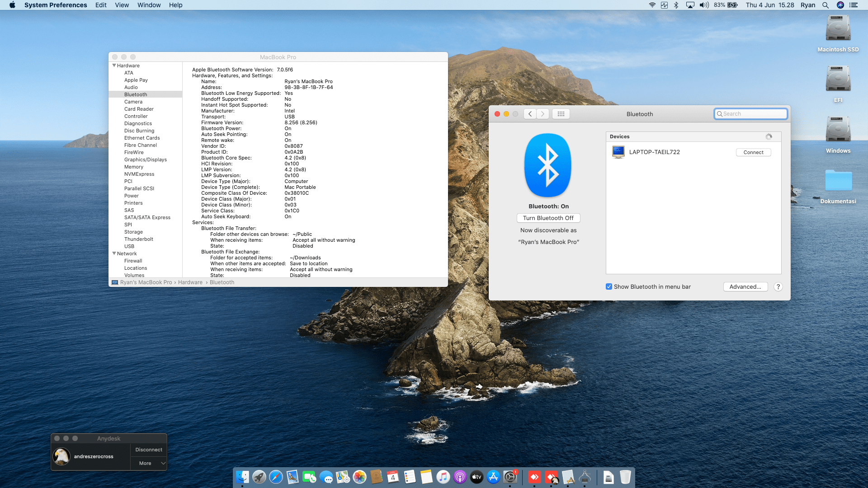Open Contacts book icon in Dock
This screenshot has width=868, height=488.
tap(376, 477)
